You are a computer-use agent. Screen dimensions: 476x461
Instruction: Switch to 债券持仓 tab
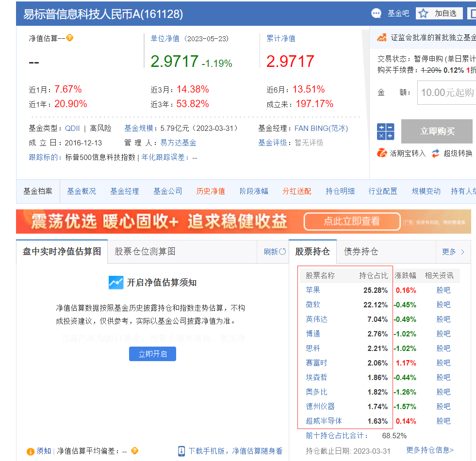[361, 252]
